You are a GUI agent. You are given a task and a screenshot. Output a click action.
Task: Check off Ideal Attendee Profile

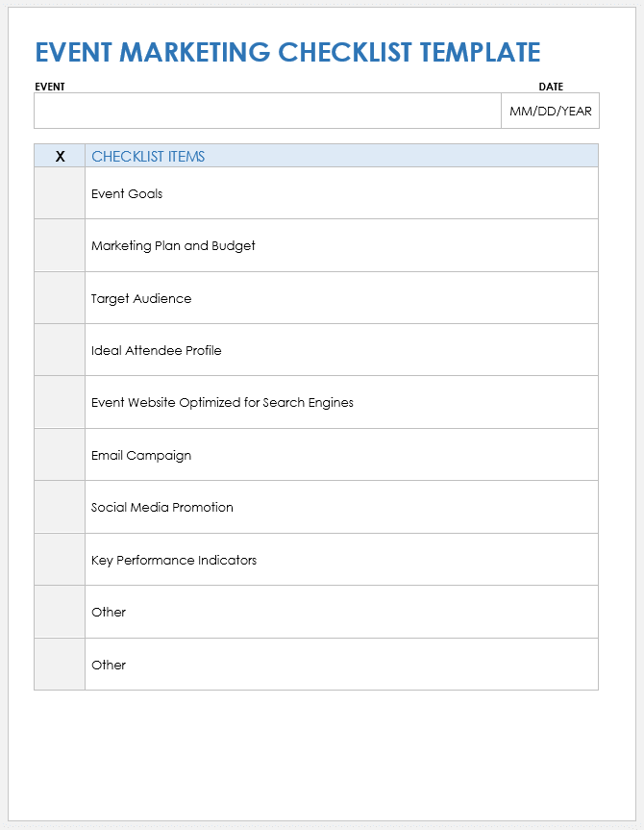point(60,350)
